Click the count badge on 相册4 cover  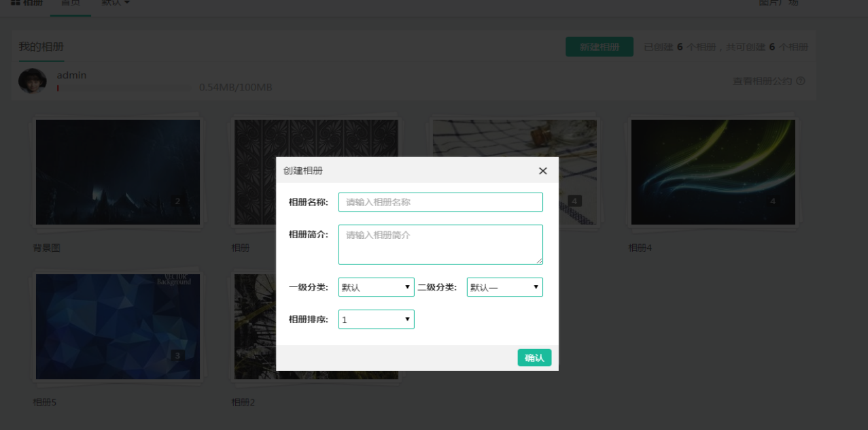tap(773, 201)
